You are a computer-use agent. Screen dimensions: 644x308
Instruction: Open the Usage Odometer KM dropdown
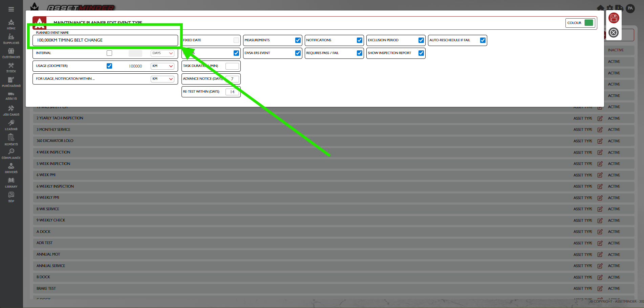tap(163, 66)
